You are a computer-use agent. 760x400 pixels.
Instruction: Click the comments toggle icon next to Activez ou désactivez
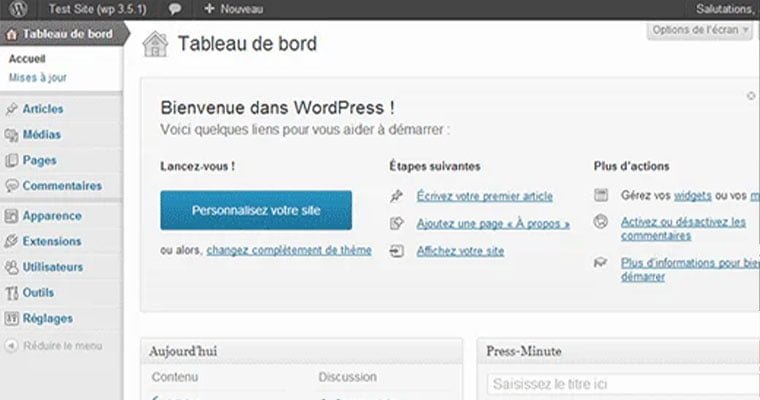(x=601, y=222)
